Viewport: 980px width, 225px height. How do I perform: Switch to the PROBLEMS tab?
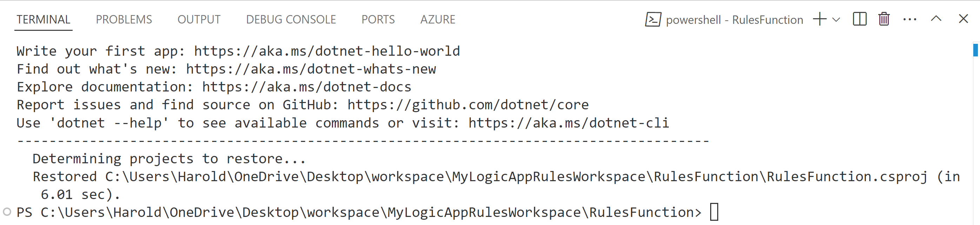(x=123, y=19)
